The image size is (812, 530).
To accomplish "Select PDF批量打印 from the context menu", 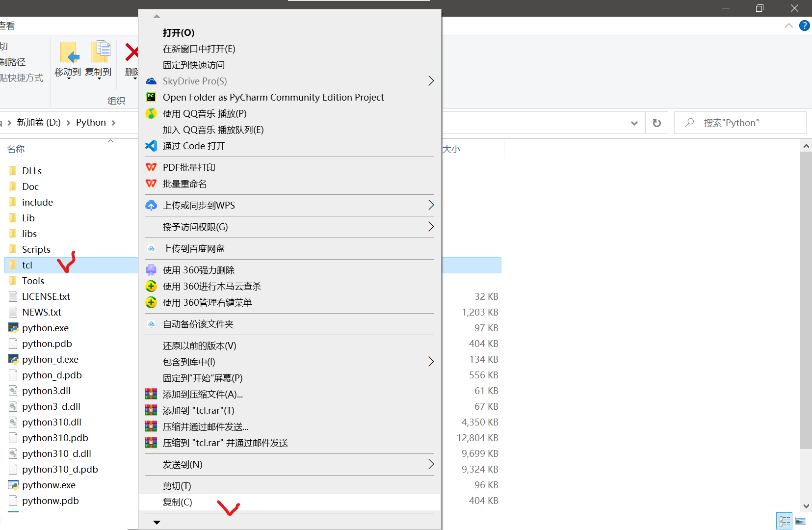I will pos(189,167).
